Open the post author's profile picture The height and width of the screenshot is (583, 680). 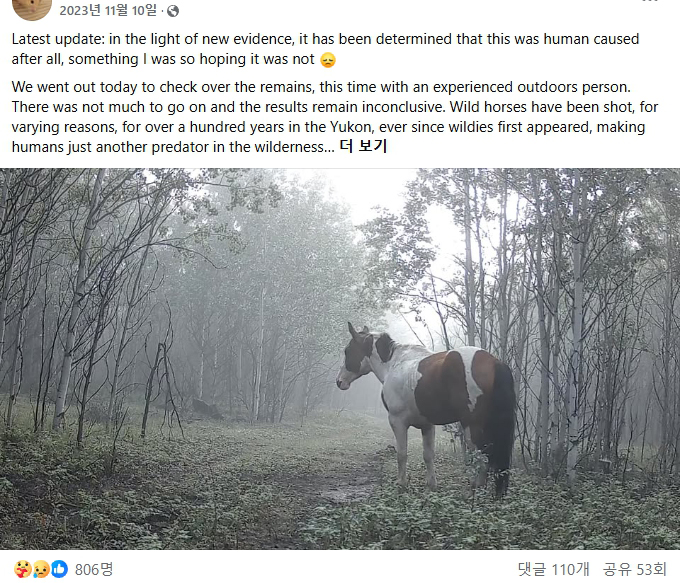[x=32, y=8]
